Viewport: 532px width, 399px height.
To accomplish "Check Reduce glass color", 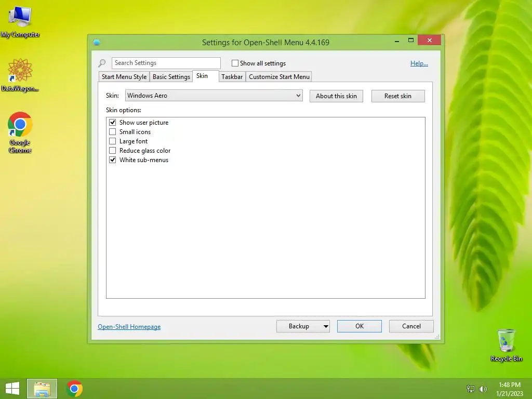I will [x=112, y=150].
